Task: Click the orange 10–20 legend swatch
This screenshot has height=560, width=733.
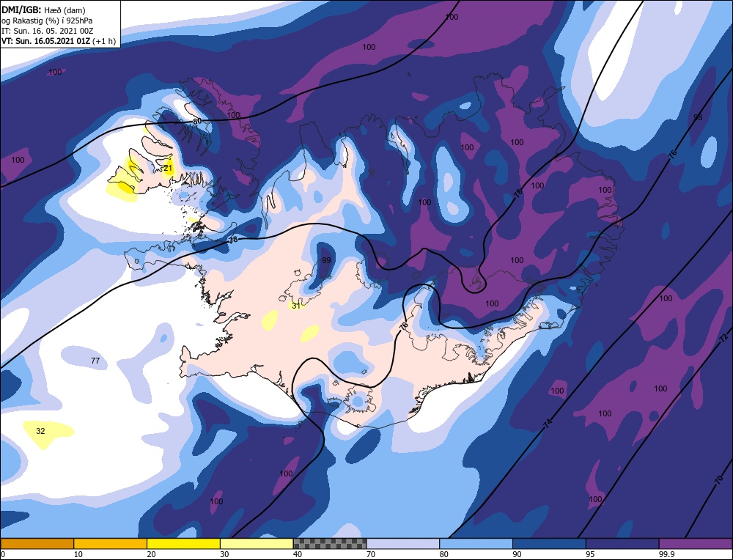Action: [x=111, y=543]
